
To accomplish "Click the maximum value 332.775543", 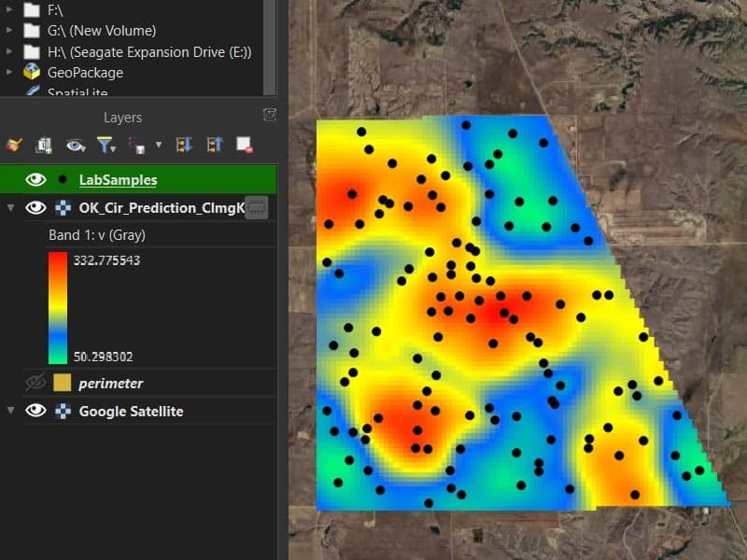I will (106, 260).
